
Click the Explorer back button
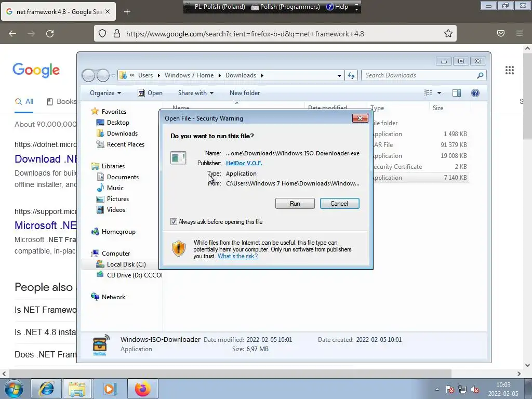[88, 75]
